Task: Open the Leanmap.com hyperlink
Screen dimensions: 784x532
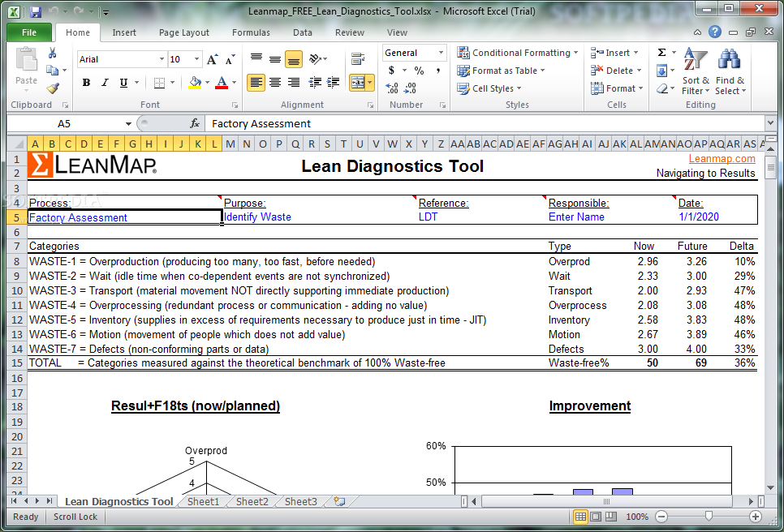Action: click(x=722, y=159)
